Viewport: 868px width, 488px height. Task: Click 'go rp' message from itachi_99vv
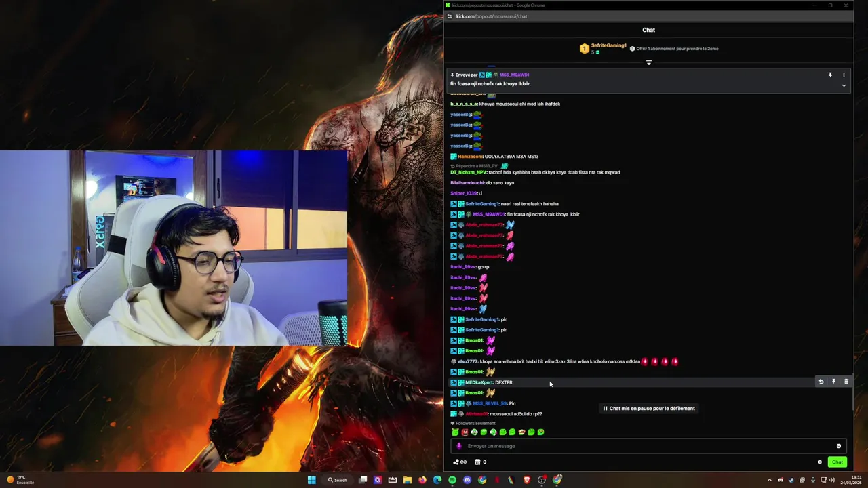click(484, 267)
